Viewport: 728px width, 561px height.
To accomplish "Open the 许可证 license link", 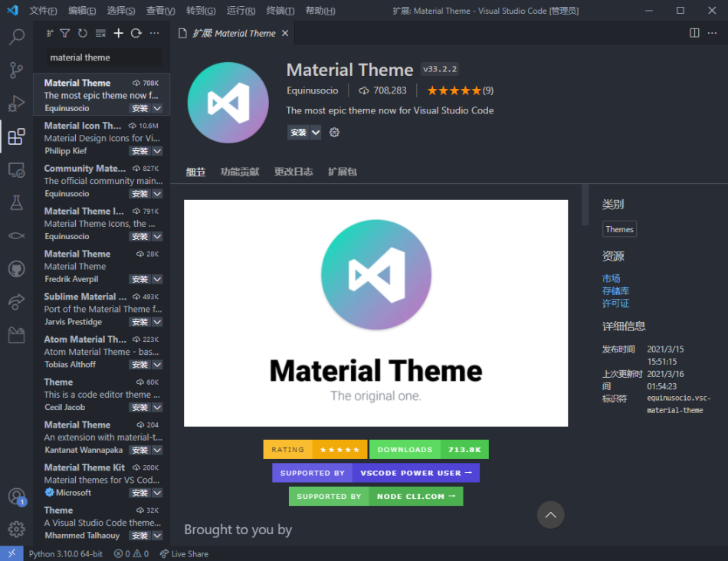I will point(615,303).
